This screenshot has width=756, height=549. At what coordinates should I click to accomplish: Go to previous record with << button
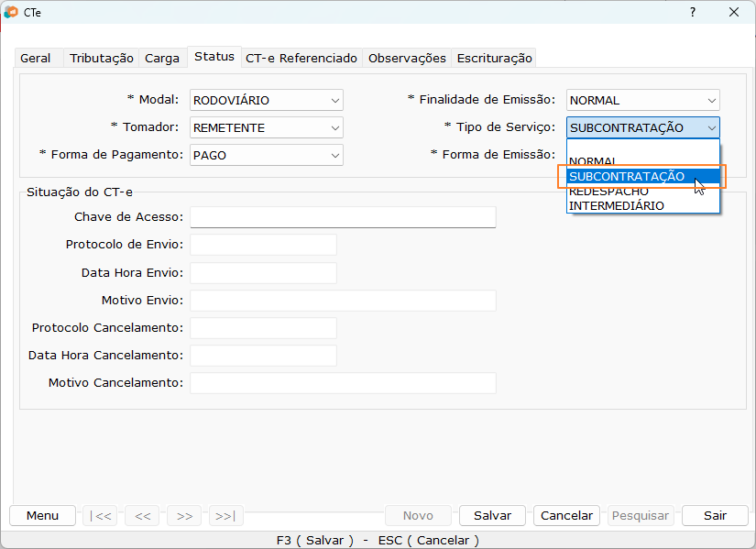click(142, 516)
